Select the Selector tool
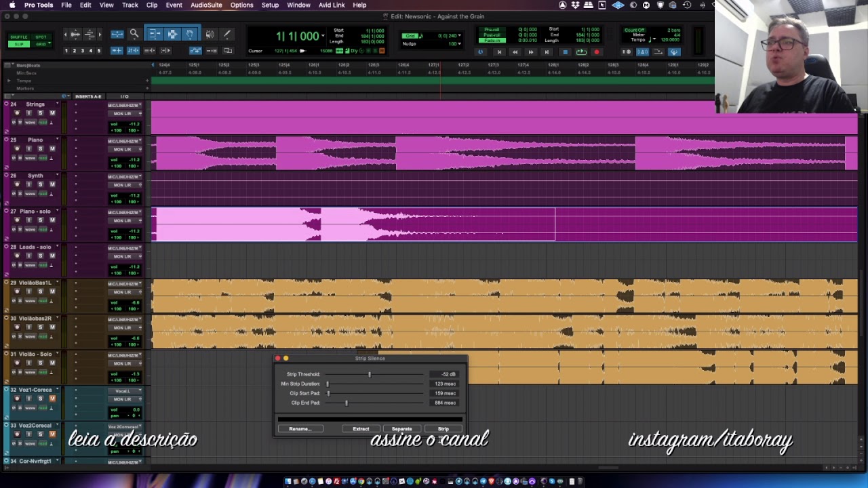Screen dimensions: 868x488 172,34
